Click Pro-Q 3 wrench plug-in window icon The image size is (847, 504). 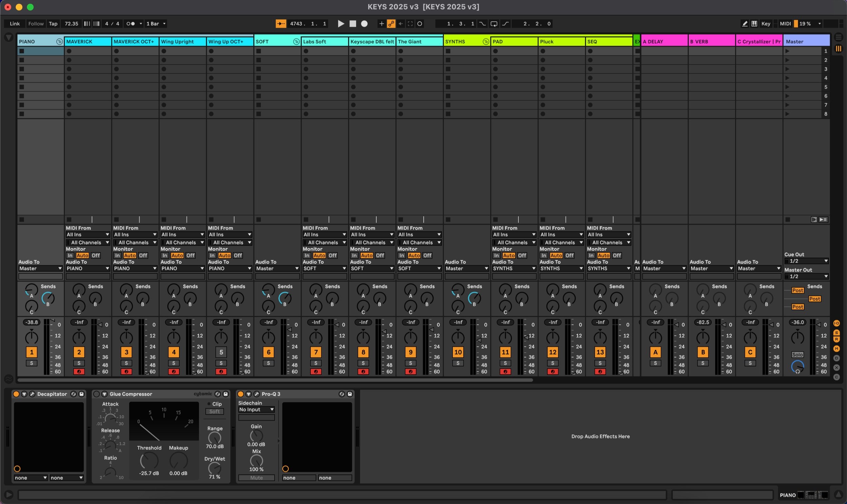257,394
